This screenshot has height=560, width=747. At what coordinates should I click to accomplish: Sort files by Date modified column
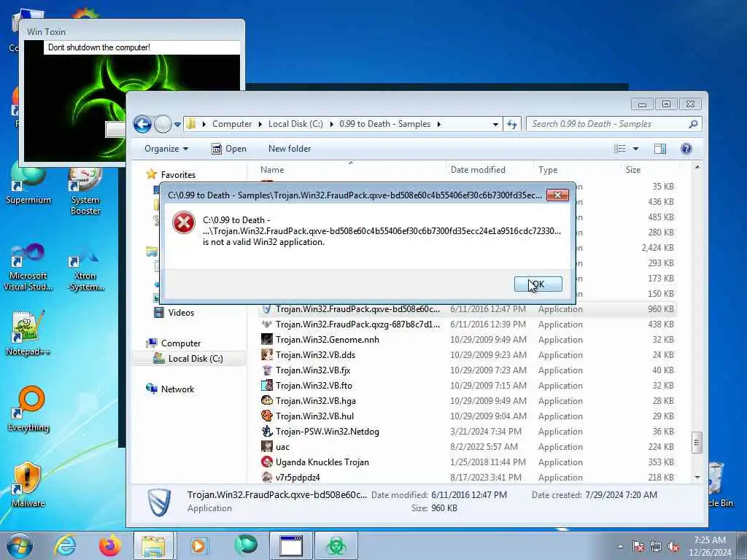(x=478, y=169)
